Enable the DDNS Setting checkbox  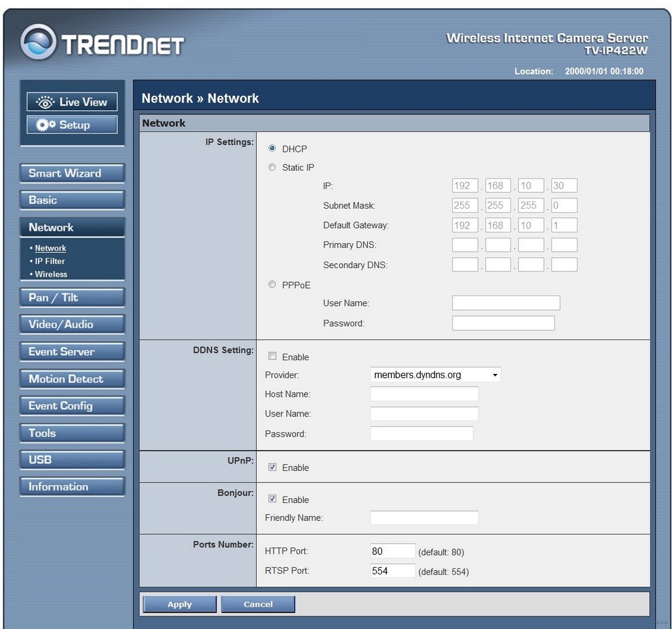coord(272,356)
